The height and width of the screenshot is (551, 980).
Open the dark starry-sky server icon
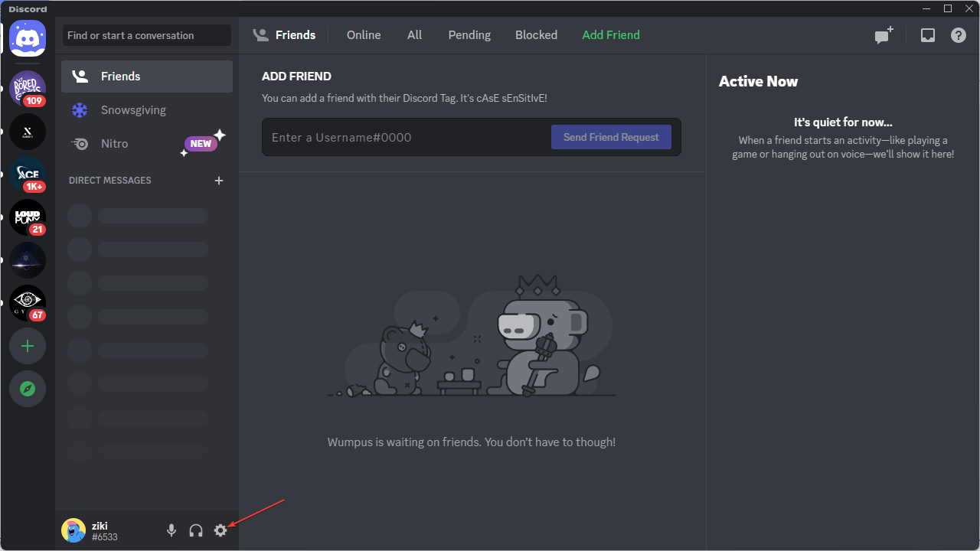(28, 260)
